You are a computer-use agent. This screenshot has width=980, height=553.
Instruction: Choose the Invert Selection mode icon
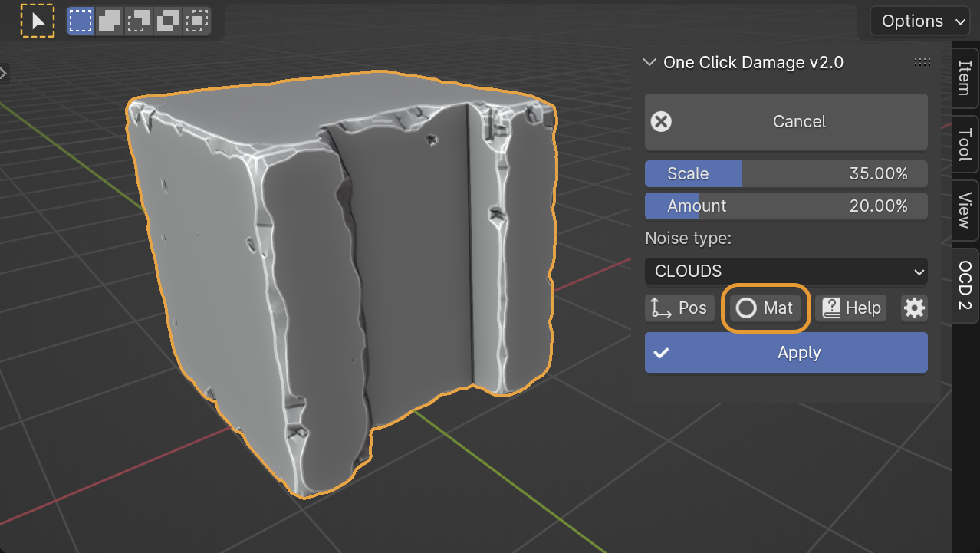tap(168, 21)
